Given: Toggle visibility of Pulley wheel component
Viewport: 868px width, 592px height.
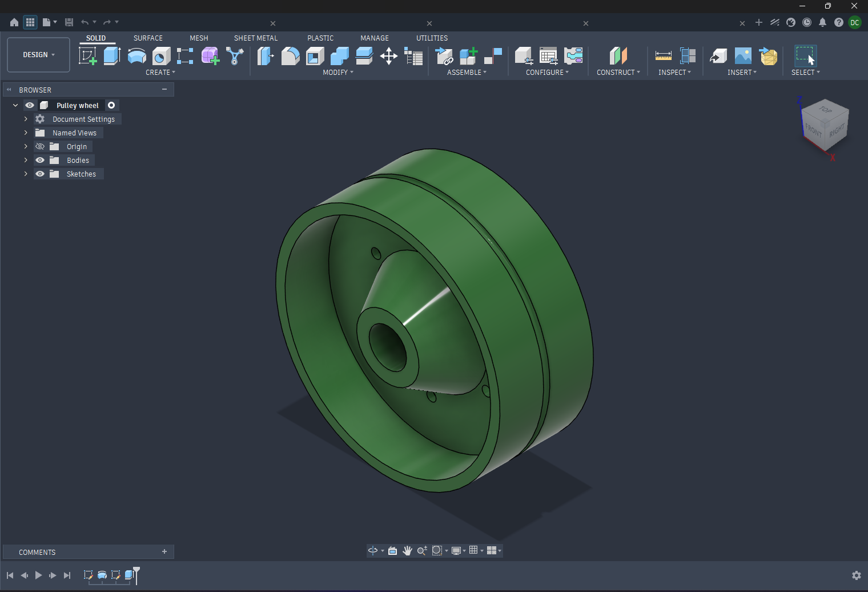Looking at the screenshot, I should (x=30, y=105).
